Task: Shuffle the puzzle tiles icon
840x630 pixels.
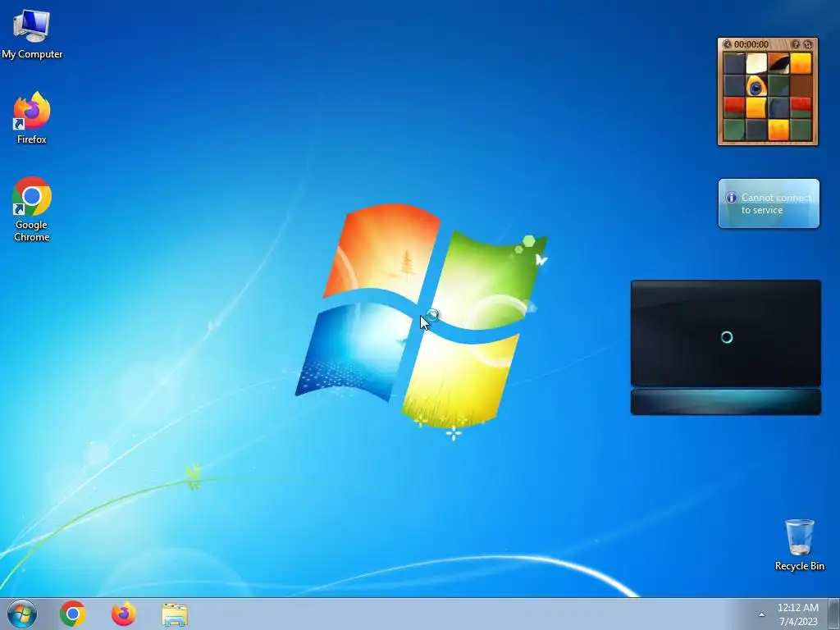Action: click(x=808, y=44)
